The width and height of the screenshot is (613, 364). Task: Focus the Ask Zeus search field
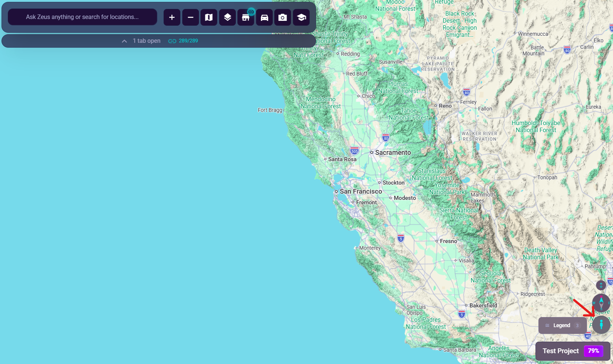click(x=82, y=17)
